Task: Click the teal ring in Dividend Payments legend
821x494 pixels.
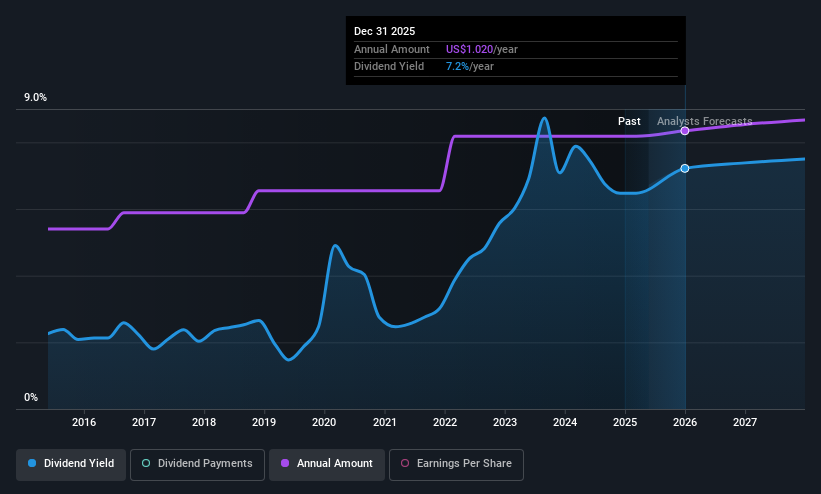Action: point(146,464)
